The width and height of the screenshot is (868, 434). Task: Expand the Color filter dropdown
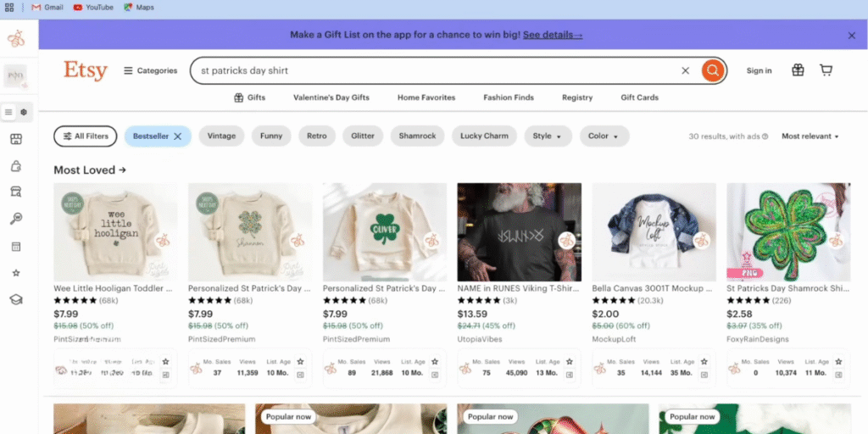[x=604, y=136]
